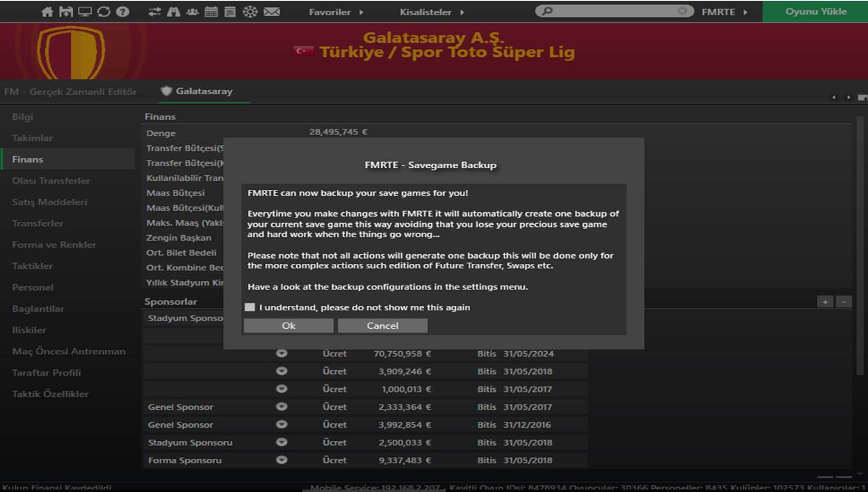Viewport: 868px width, 492px height.
Task: Expand Genel Sponsor row 2,333,364 €
Action: [x=281, y=407]
